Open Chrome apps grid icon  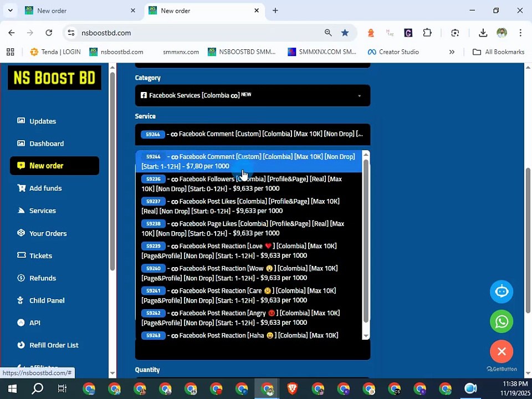pos(11,52)
